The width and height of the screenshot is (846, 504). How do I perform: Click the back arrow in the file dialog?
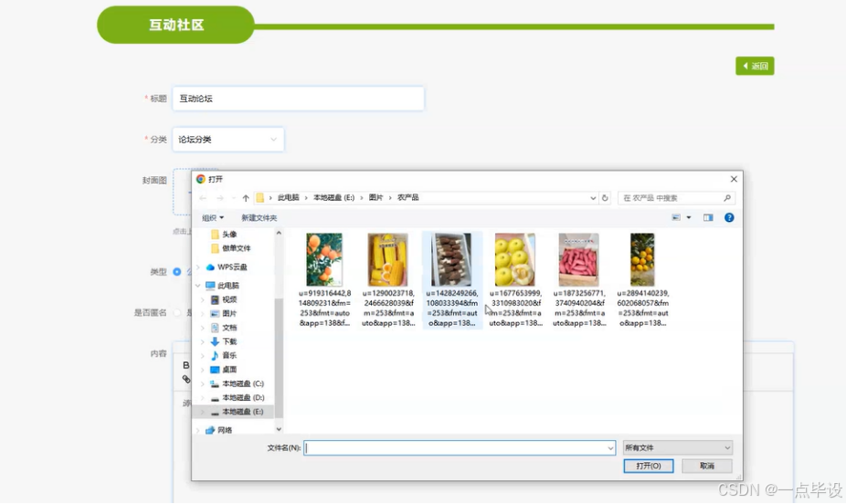[x=203, y=198]
